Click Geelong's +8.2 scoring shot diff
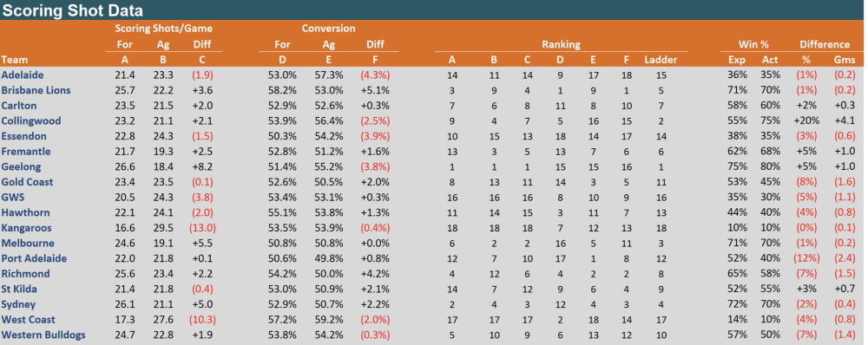 point(202,166)
